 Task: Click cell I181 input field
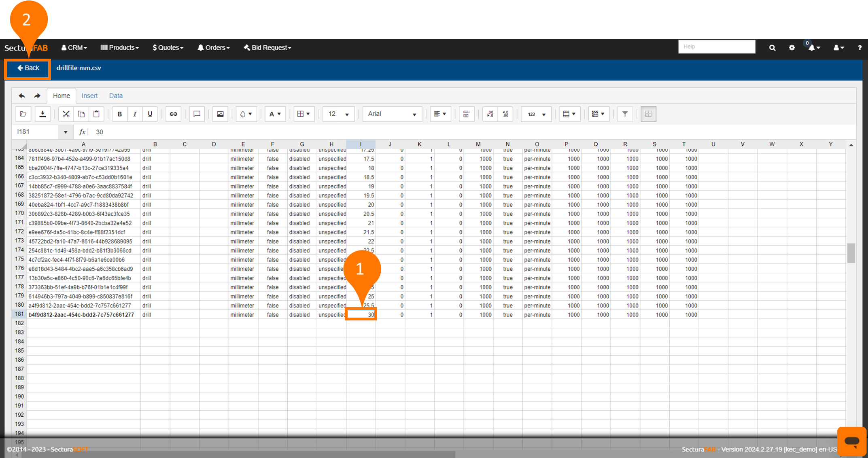click(x=362, y=314)
